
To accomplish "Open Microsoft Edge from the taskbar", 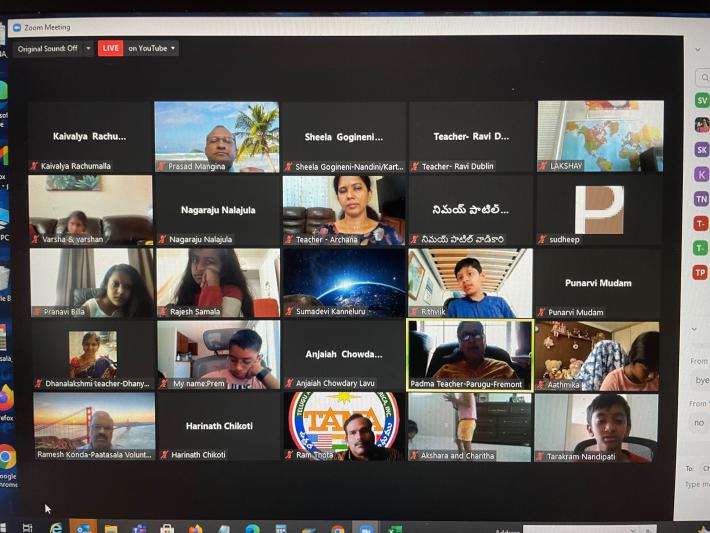I will (252, 528).
